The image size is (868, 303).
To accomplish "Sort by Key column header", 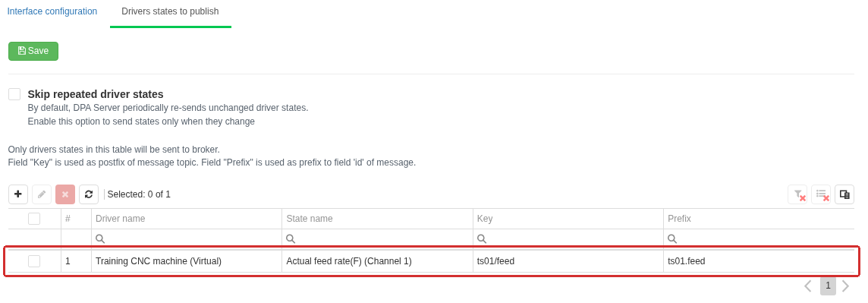I will (568, 219).
